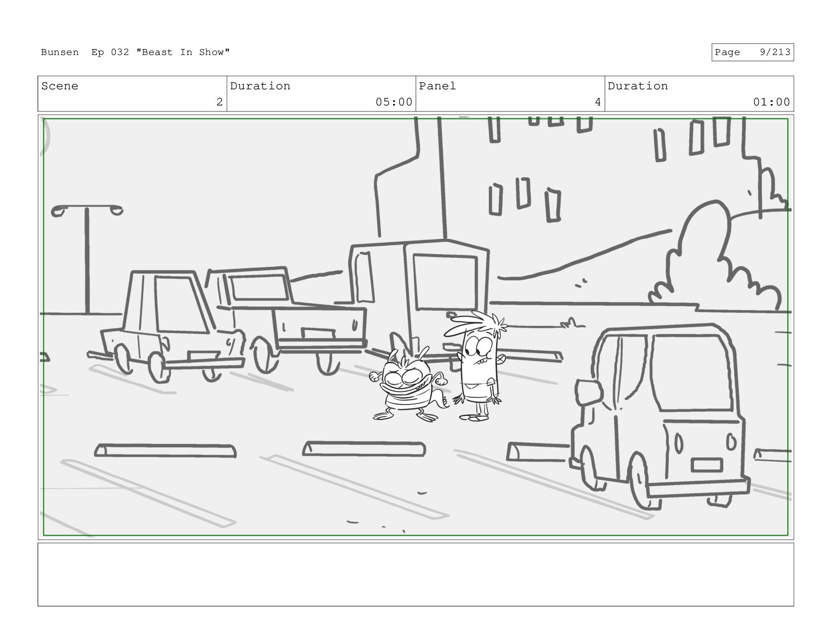Click the panel duration value '01:00'
The image size is (832, 644).
(x=771, y=102)
